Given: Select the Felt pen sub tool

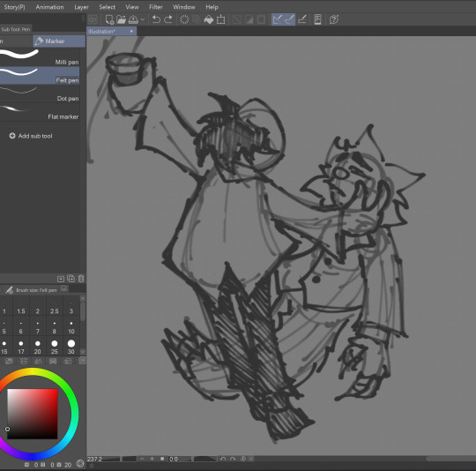Looking at the screenshot, I should pos(40,75).
